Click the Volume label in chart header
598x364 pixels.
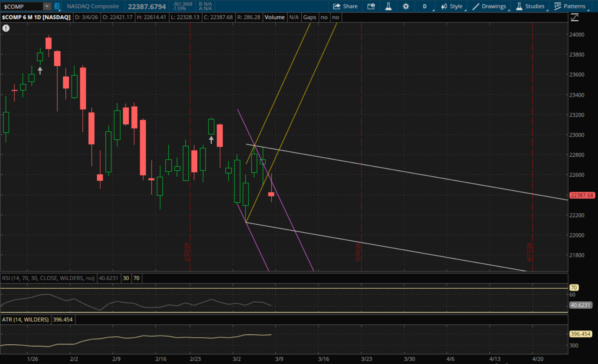coord(274,17)
